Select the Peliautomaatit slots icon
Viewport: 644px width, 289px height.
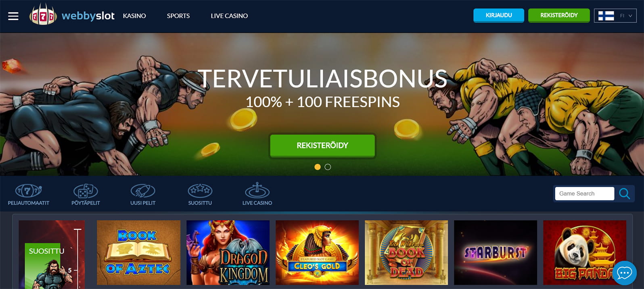coord(28,190)
